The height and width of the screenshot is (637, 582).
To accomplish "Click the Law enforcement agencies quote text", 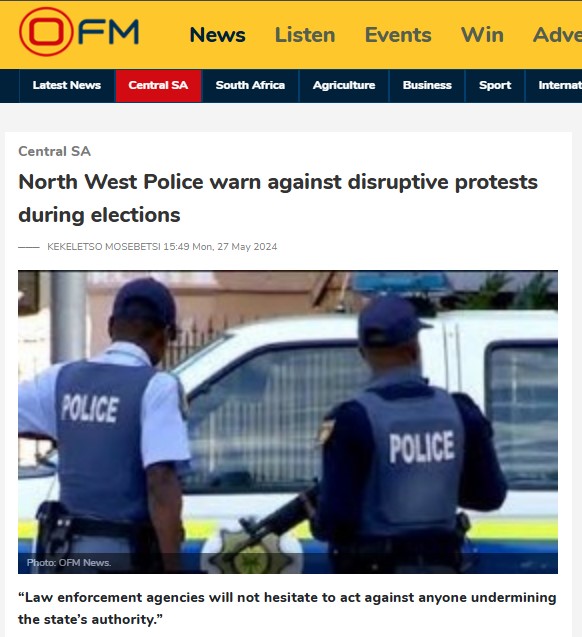I will click(287, 608).
